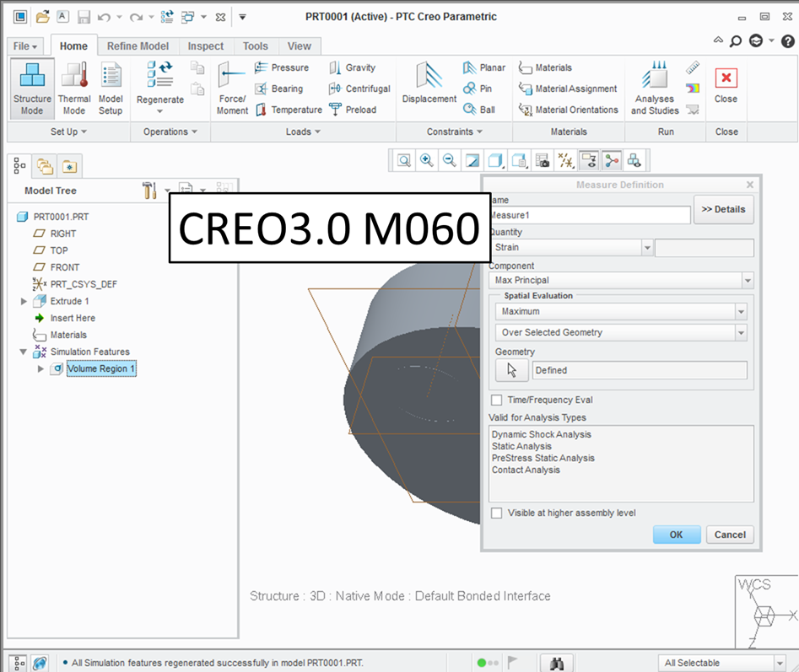Click the Repaint icon in graphics toolbar

pos(472,161)
